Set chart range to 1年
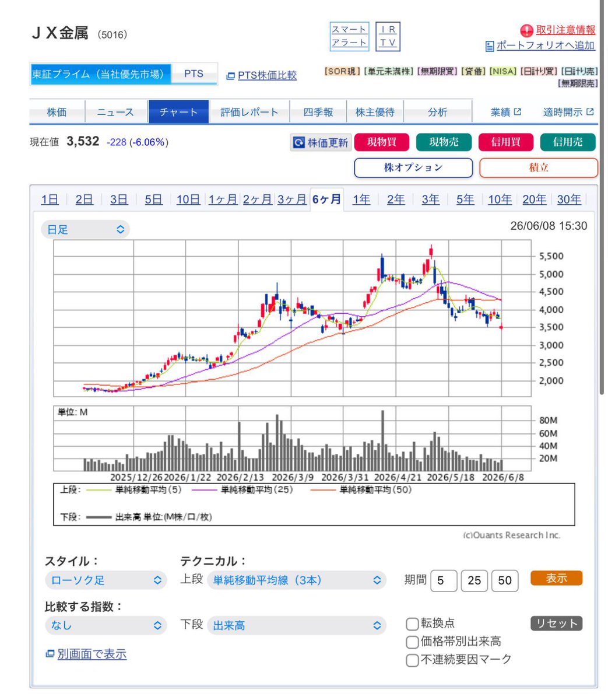Image resolution: width=608 pixels, height=700 pixels. point(361,199)
